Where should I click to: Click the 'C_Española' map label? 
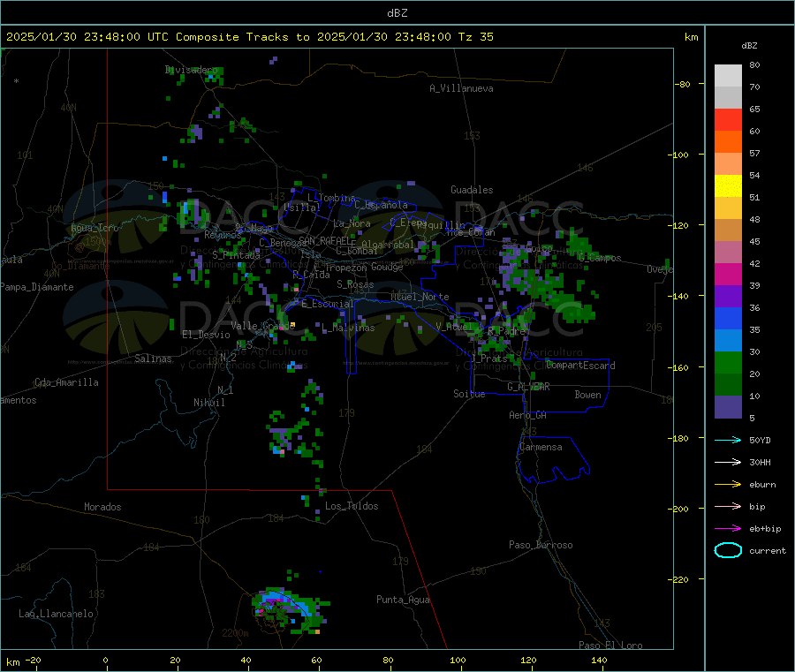(x=381, y=205)
